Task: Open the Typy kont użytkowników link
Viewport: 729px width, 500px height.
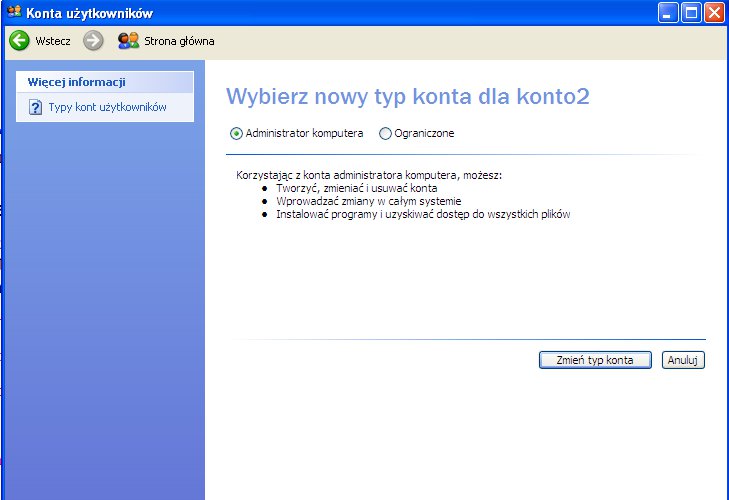Action: tap(107, 107)
